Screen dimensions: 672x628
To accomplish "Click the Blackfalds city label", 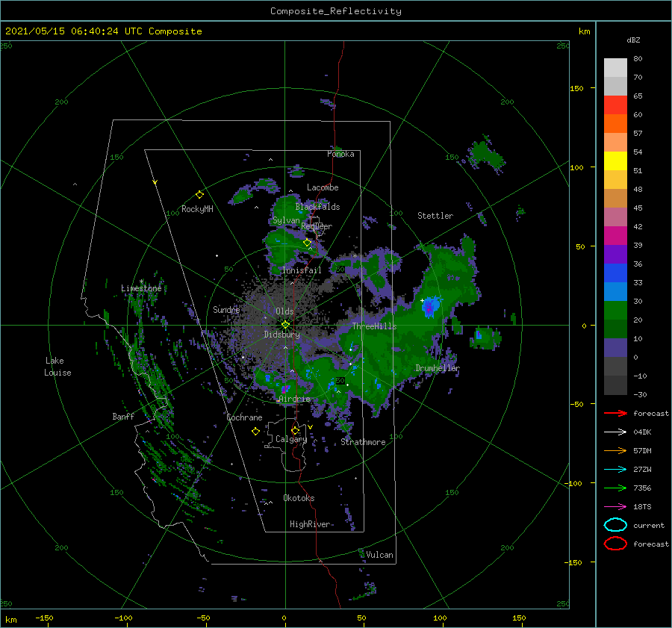I will pos(317,207).
